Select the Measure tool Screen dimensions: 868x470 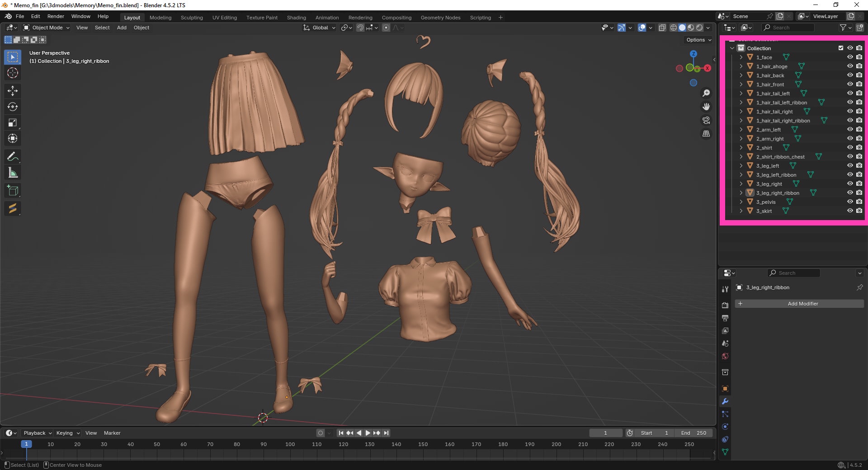point(13,173)
